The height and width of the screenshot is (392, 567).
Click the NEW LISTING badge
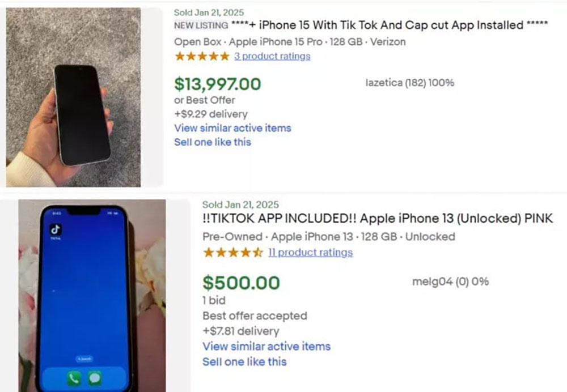pyautogui.click(x=201, y=25)
